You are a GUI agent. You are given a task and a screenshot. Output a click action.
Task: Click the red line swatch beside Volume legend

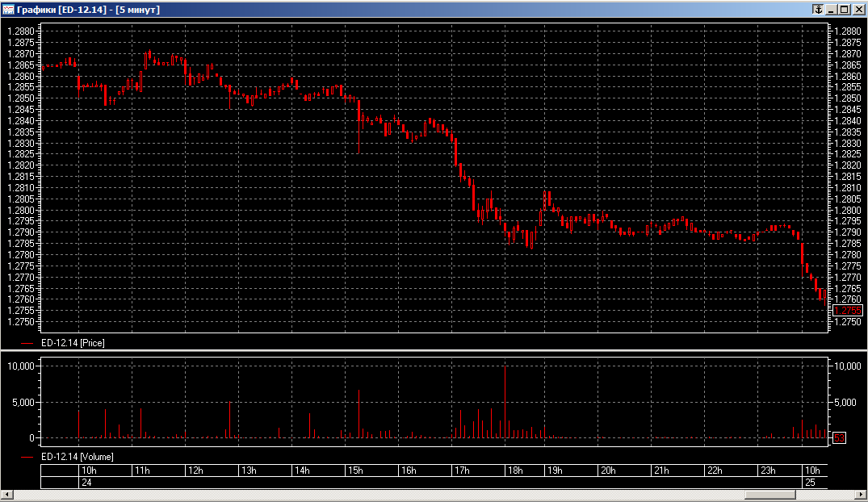tap(28, 457)
